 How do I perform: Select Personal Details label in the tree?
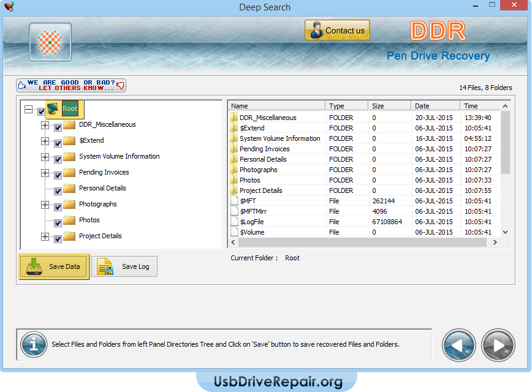coord(102,188)
